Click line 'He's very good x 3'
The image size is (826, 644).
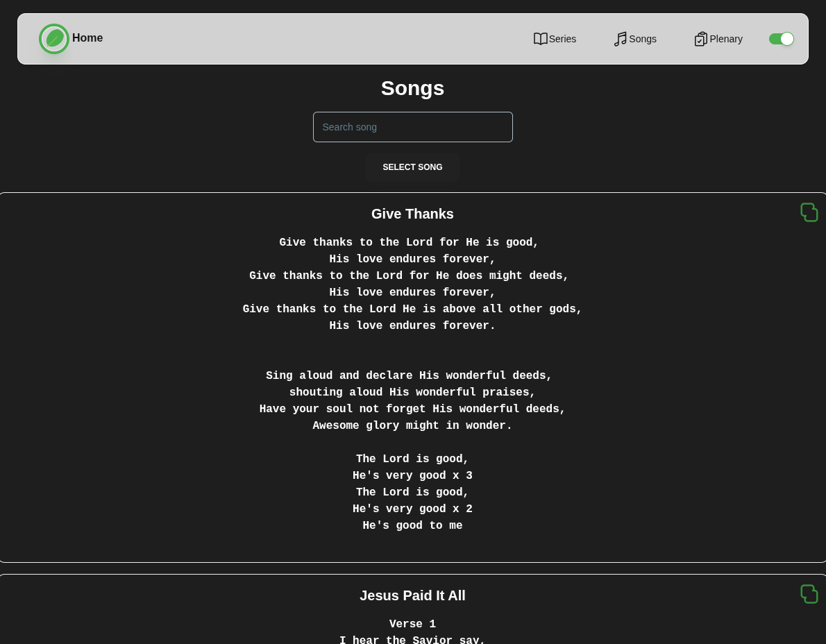coord(412,475)
